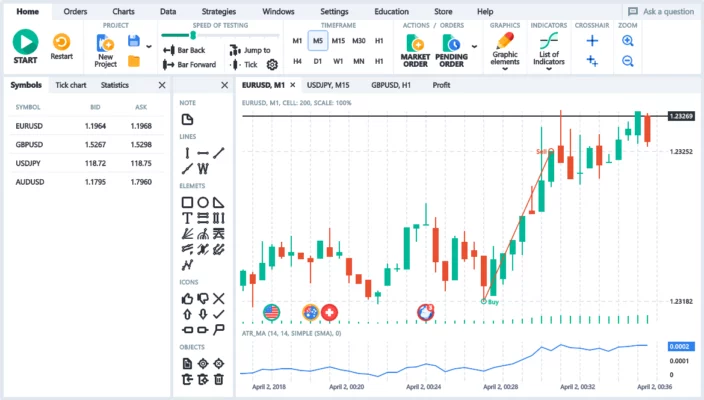Image resolution: width=704 pixels, height=400 pixels.
Task: Select the M15 timeframe
Action: click(338, 41)
